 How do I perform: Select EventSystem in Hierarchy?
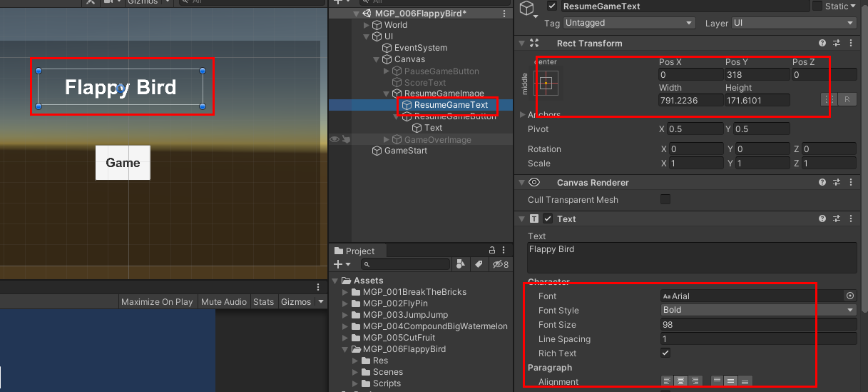pyautogui.click(x=421, y=48)
